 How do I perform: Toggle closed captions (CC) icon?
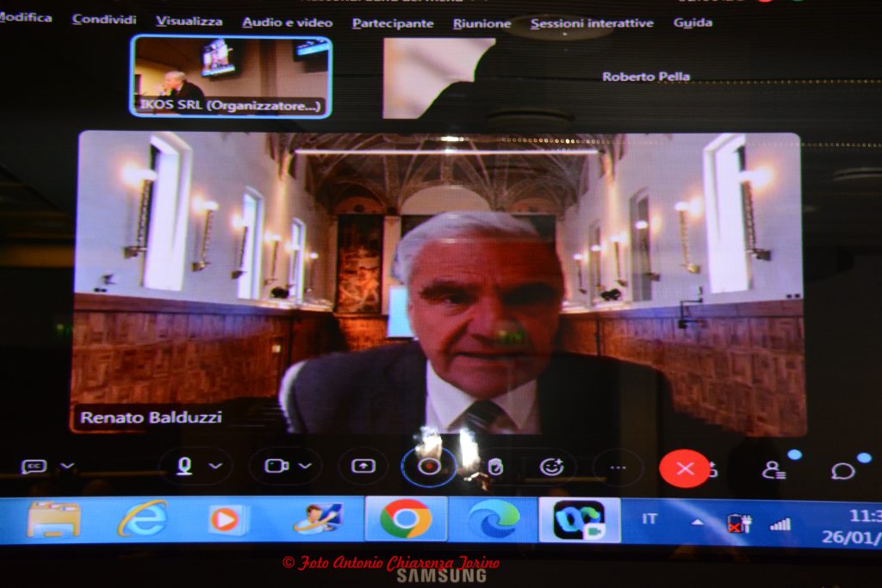[x=34, y=466]
